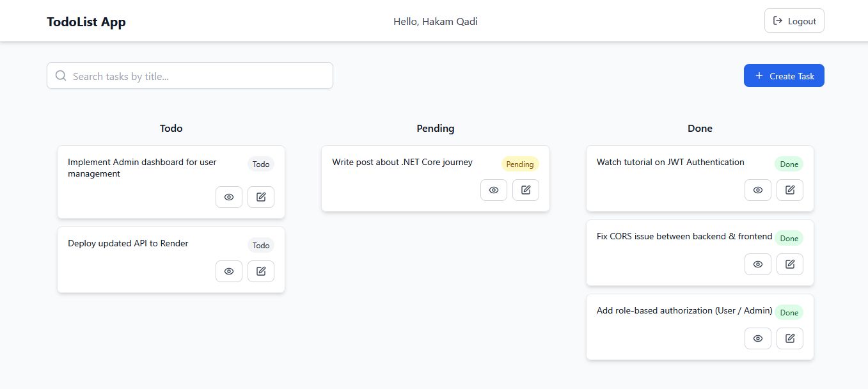Click the yellow Pending status badge
Image resolution: width=868 pixels, height=389 pixels.
coord(520,164)
